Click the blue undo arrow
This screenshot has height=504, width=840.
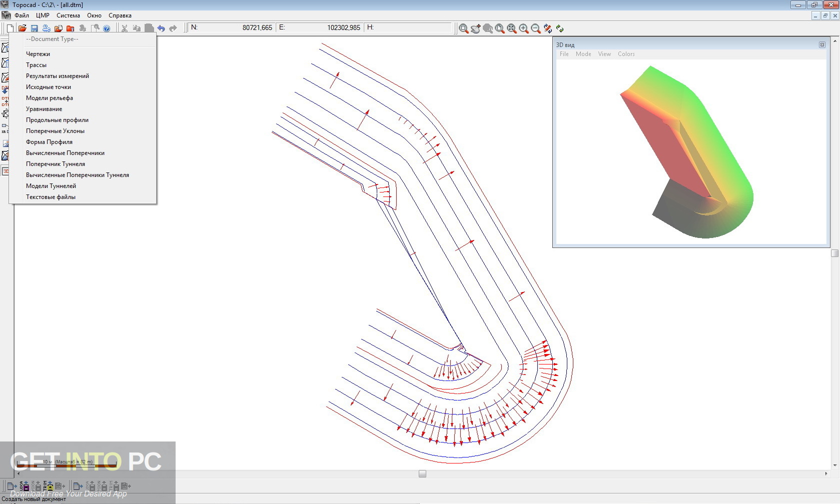point(161,28)
